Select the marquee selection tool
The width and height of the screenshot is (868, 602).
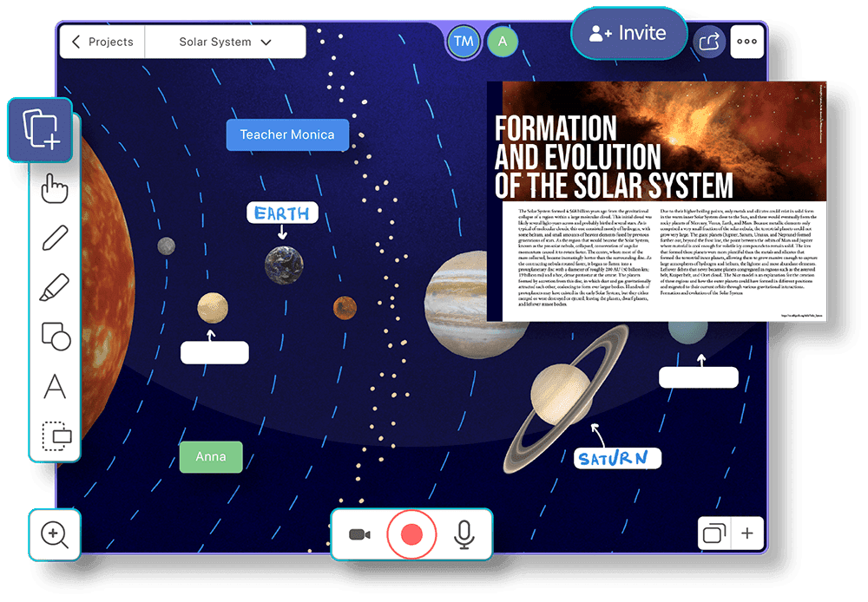click(x=56, y=436)
